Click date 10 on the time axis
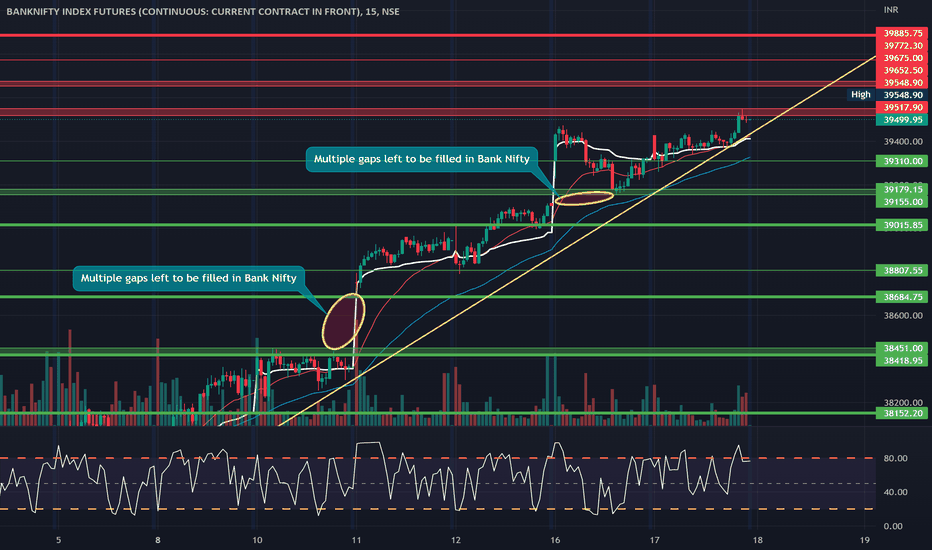 tap(257, 540)
